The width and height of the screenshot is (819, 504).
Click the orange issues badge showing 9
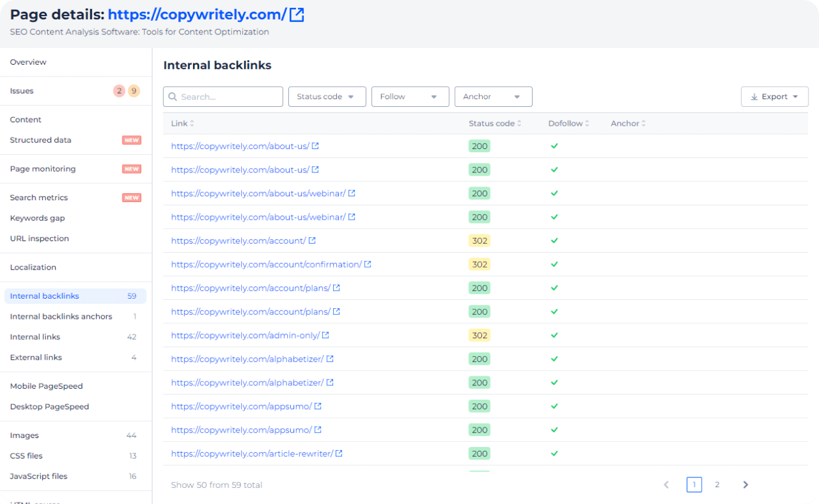[133, 91]
